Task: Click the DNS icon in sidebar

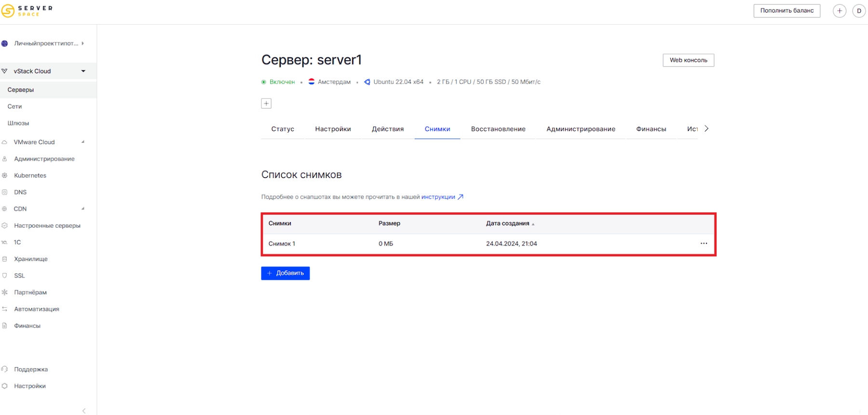Action: point(4,192)
